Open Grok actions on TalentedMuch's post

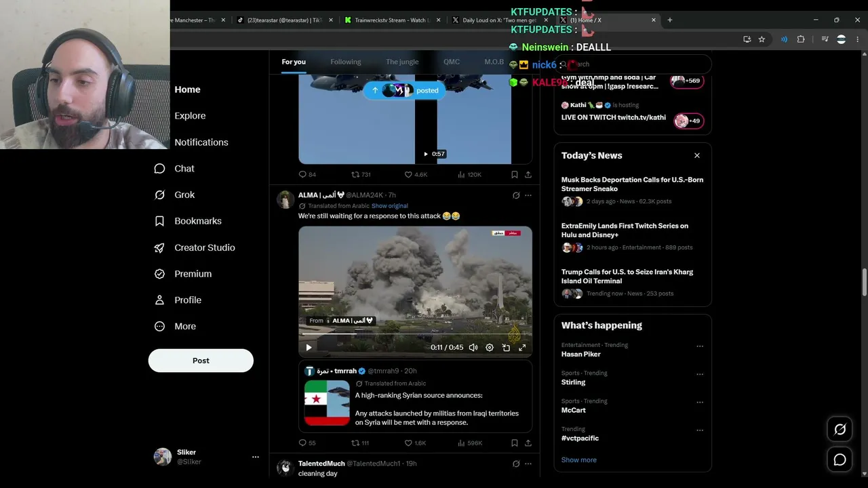[516, 464]
